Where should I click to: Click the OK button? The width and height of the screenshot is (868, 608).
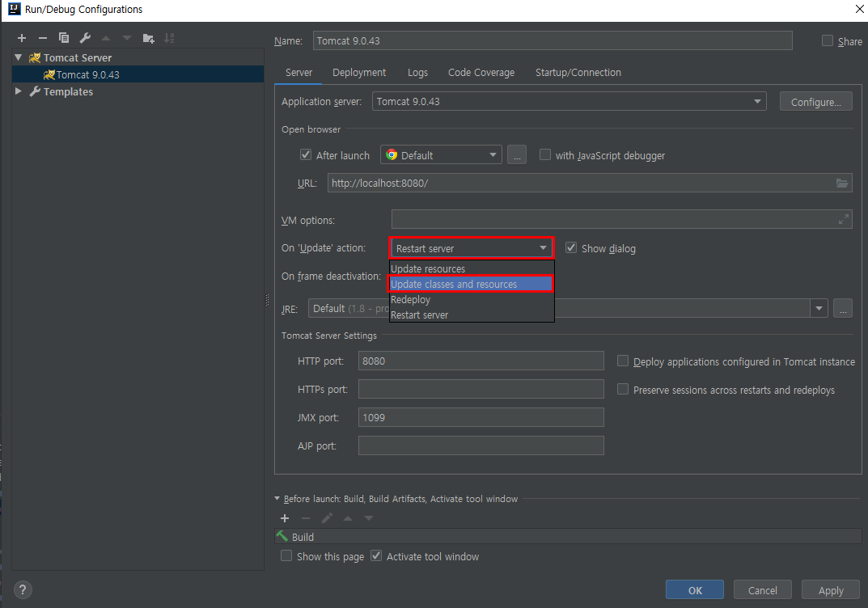pyautogui.click(x=695, y=589)
